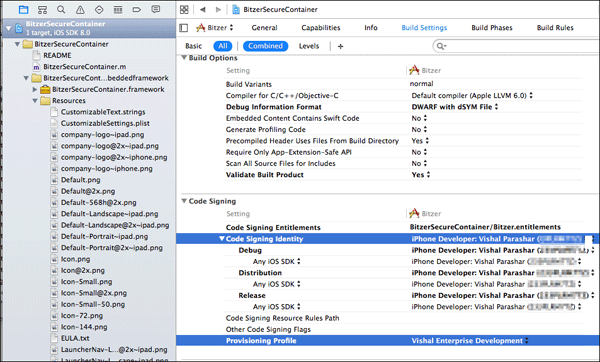Switch to the Build Rules tab
This screenshot has width=600, height=362.
pos(555,28)
